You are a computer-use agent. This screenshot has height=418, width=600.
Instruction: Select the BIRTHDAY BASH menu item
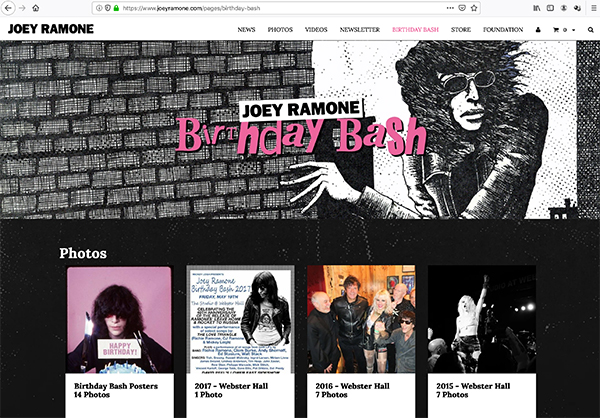[415, 29]
